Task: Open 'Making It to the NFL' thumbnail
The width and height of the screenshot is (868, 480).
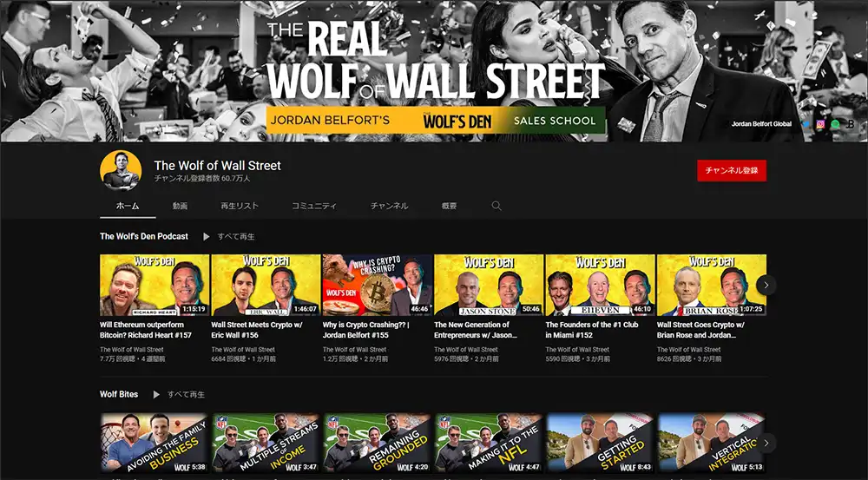Action: 489,443
